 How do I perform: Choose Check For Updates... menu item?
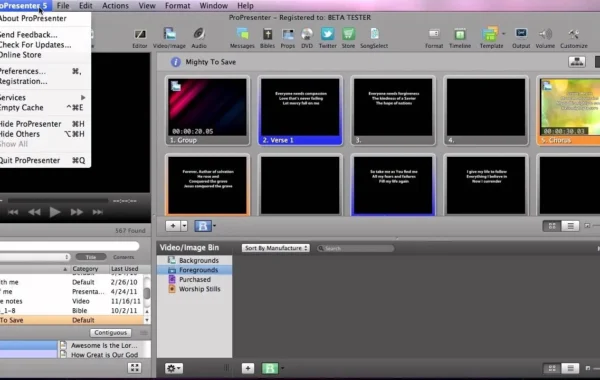coord(45,45)
